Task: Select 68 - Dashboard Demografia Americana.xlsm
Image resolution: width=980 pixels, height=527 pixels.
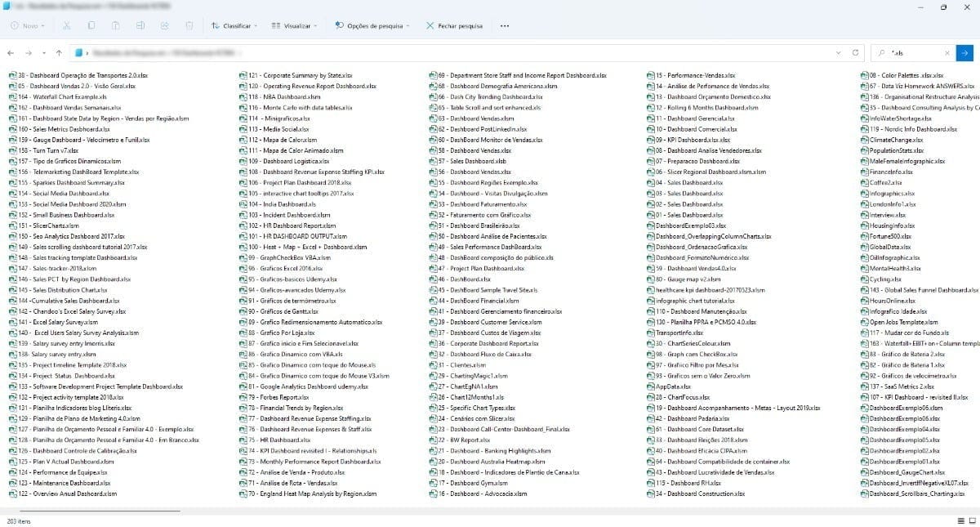Action: click(x=493, y=86)
